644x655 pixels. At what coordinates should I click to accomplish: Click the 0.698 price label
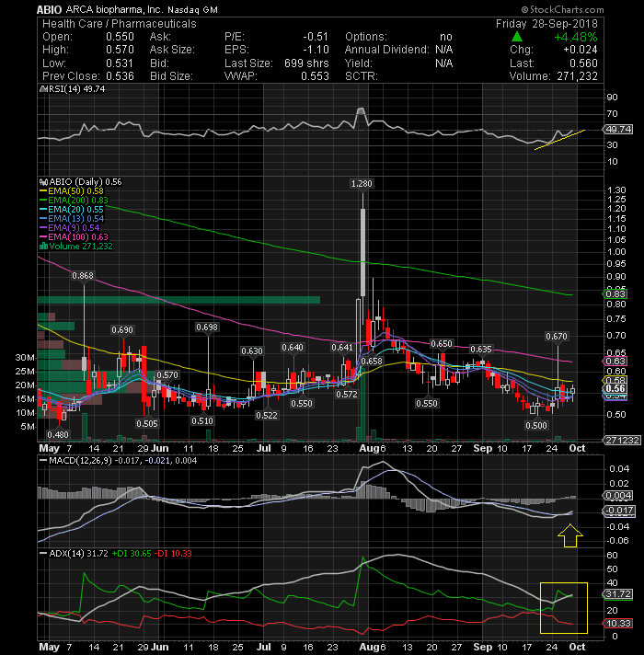pos(207,327)
